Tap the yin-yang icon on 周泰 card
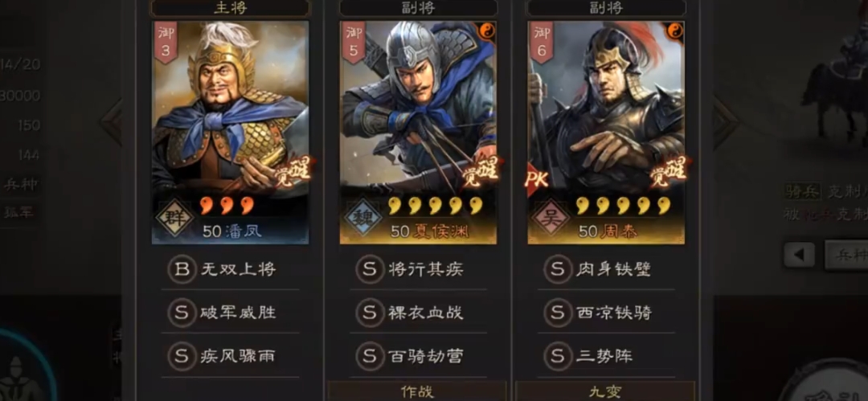Screen dimensions: 868x401 coord(674,31)
